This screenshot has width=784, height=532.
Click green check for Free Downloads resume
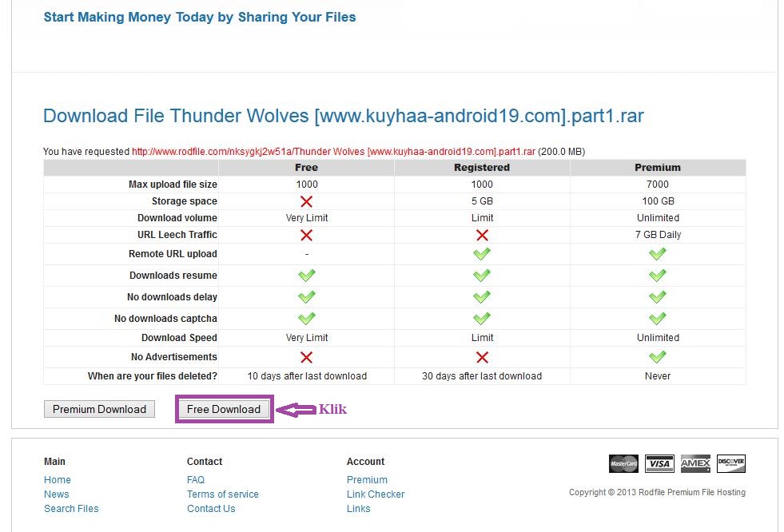click(x=307, y=276)
